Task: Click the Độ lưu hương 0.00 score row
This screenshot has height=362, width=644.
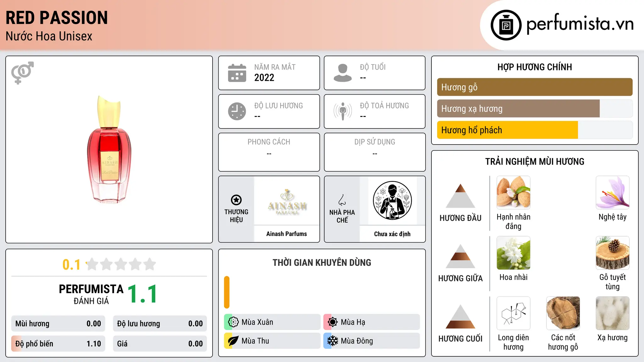Action: point(160,324)
